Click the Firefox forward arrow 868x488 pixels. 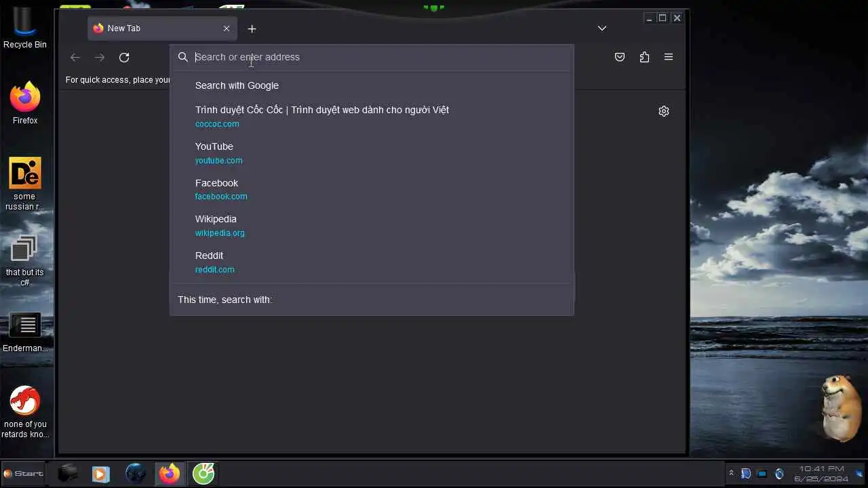[x=100, y=58]
